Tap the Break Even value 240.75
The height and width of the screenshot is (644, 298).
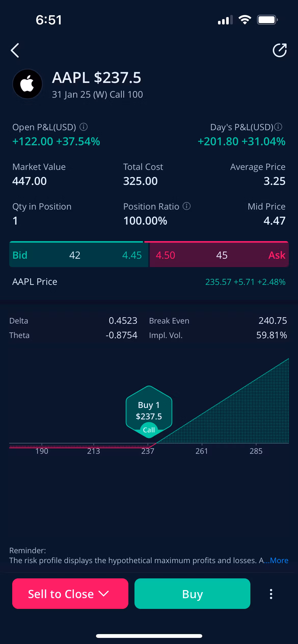pyautogui.click(x=273, y=320)
